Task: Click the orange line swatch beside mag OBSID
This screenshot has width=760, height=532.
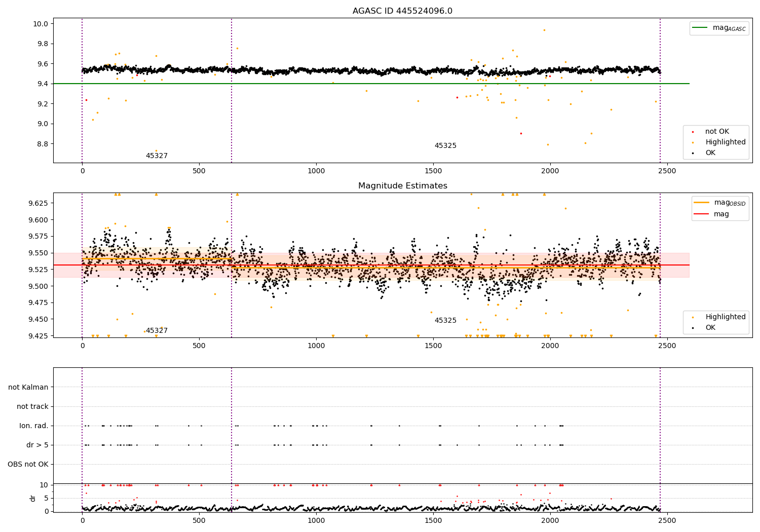Action: coord(702,203)
